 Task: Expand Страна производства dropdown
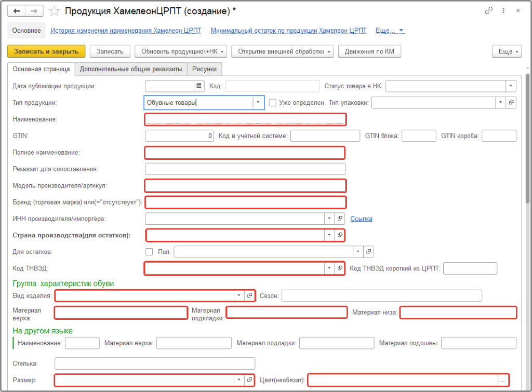tap(329, 235)
